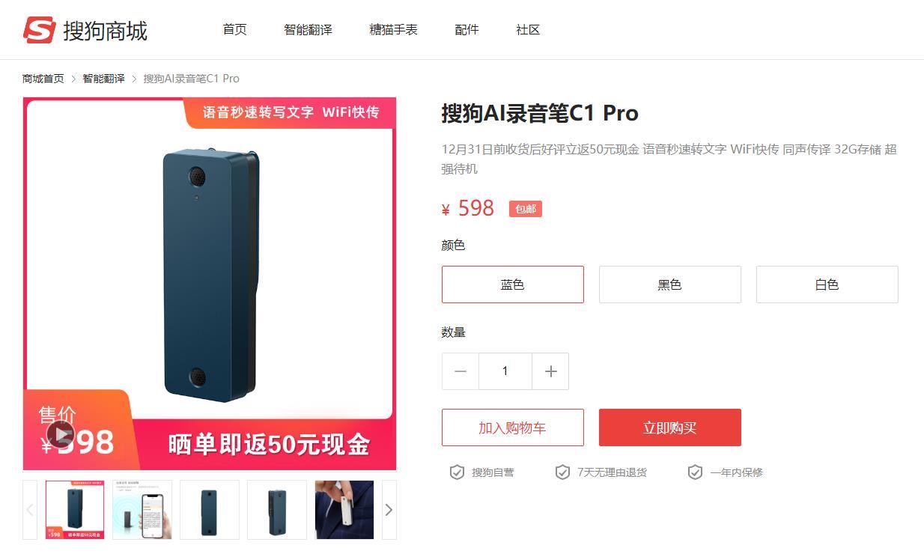The height and width of the screenshot is (560, 924).
Task: Click the 搜狗自营 shield icon
Action: click(x=457, y=472)
